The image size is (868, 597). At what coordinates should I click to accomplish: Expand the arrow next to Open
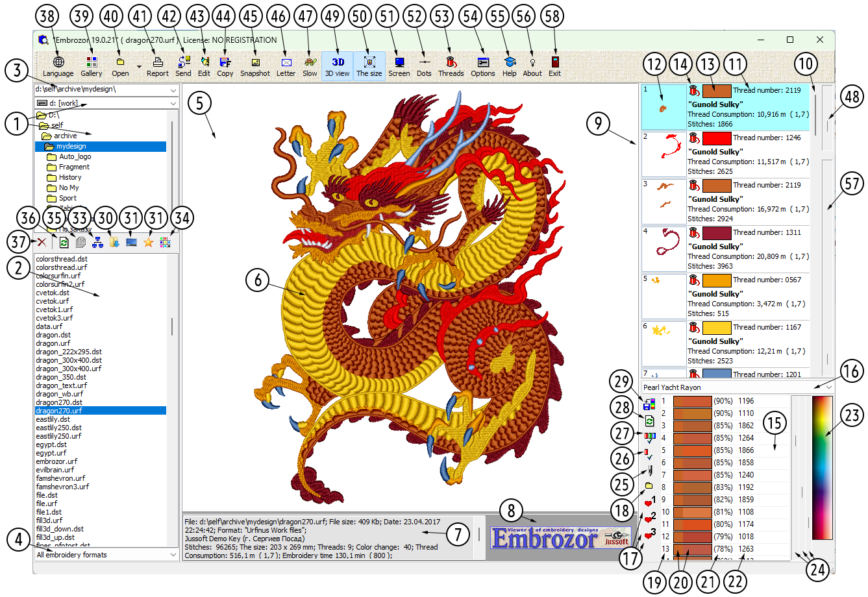coord(138,66)
